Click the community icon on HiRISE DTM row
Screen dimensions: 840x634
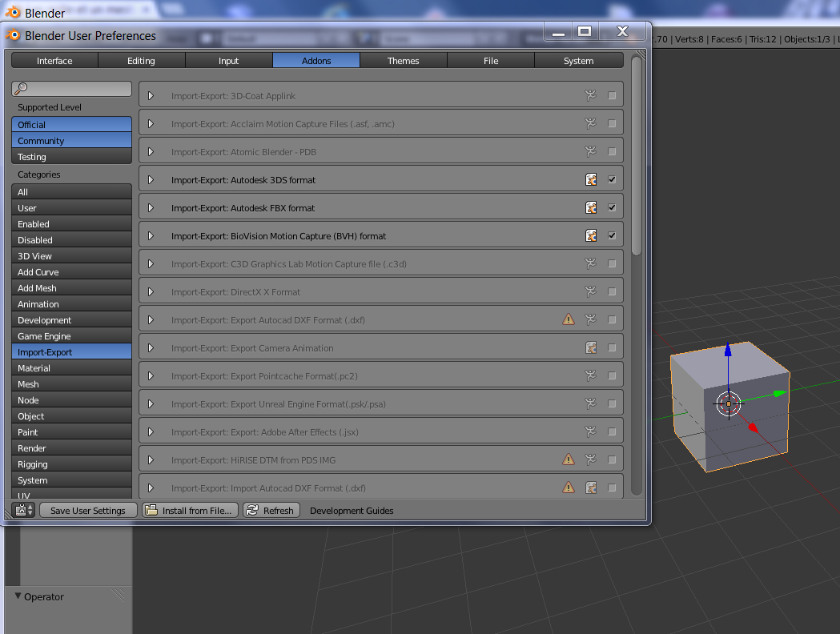pyautogui.click(x=590, y=459)
